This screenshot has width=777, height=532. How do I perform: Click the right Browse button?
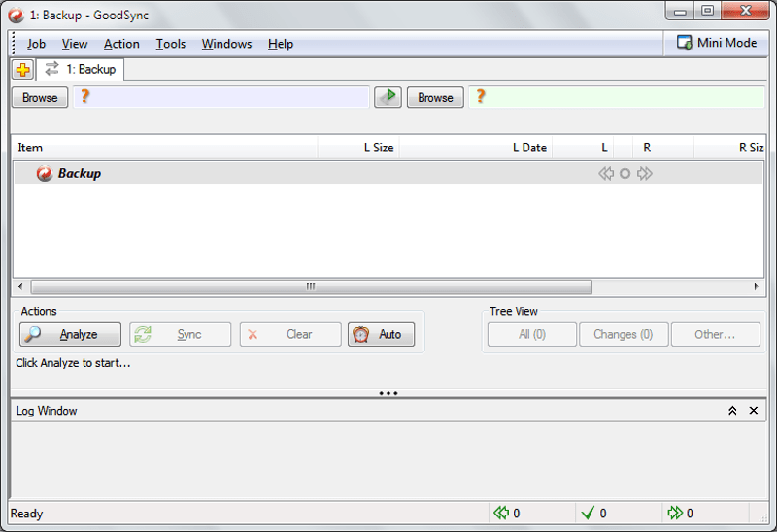(435, 97)
